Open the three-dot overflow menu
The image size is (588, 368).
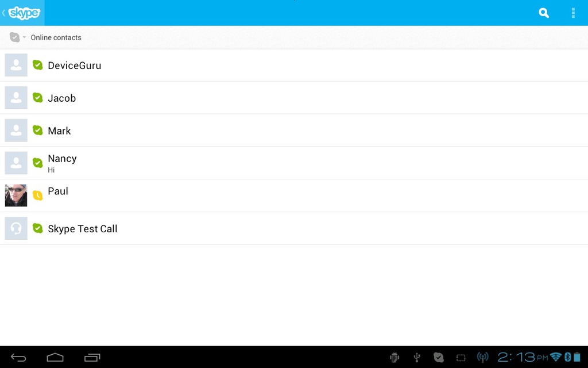pyautogui.click(x=573, y=13)
